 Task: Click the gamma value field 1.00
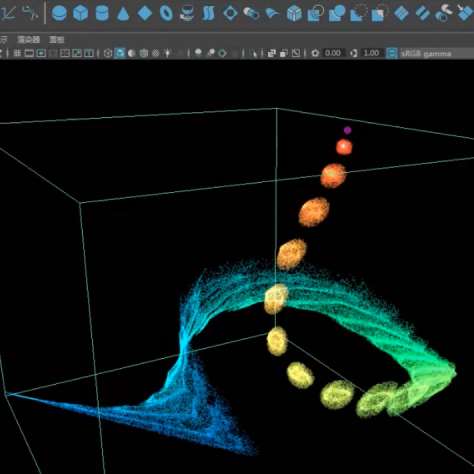point(371,53)
